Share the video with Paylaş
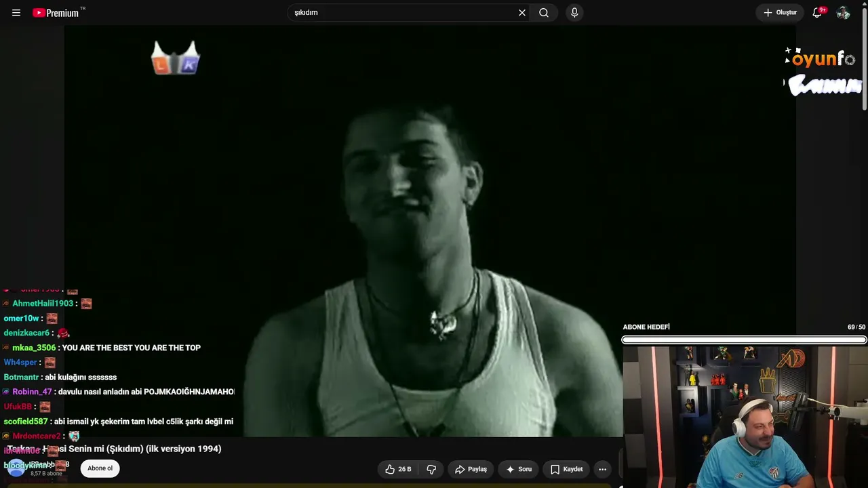 pyautogui.click(x=471, y=469)
